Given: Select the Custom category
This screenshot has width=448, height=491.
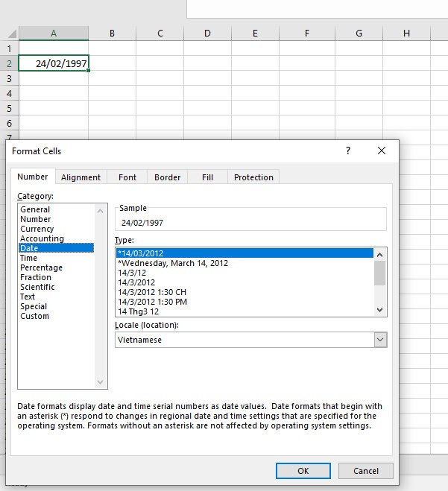Looking at the screenshot, I should [57, 316].
